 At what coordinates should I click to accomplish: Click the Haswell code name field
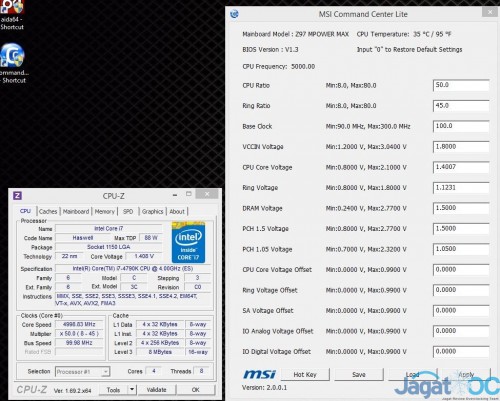[83, 238]
